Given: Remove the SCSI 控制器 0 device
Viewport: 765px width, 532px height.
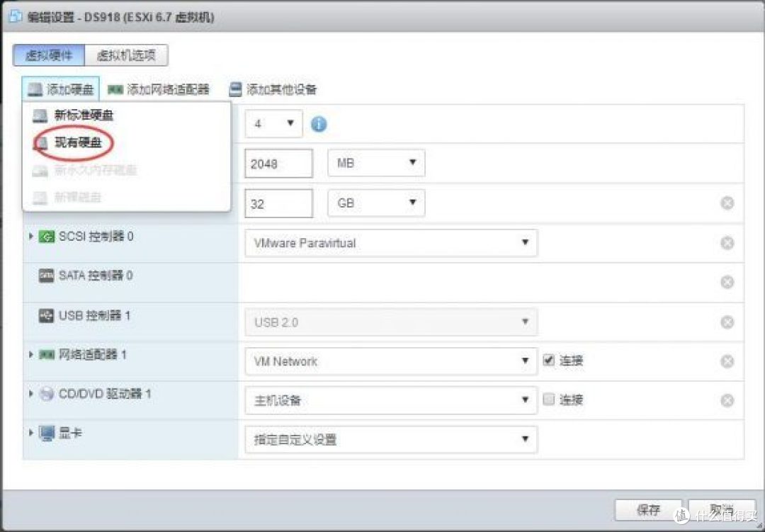Looking at the screenshot, I should point(727,243).
